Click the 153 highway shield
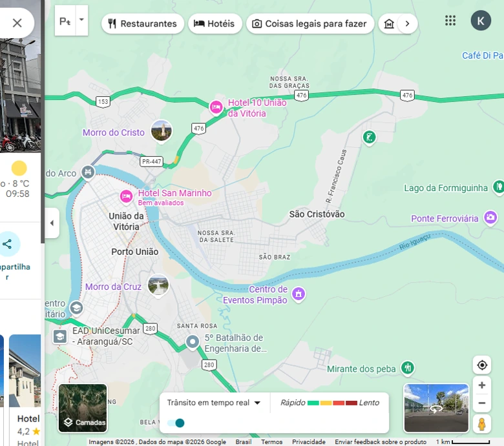 (x=103, y=102)
